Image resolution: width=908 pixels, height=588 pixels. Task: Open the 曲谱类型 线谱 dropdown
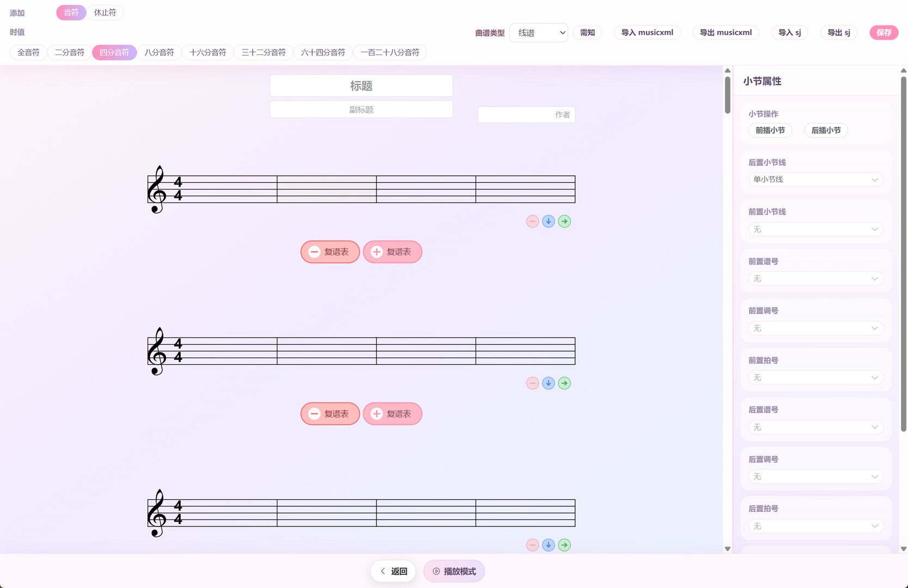coord(539,33)
